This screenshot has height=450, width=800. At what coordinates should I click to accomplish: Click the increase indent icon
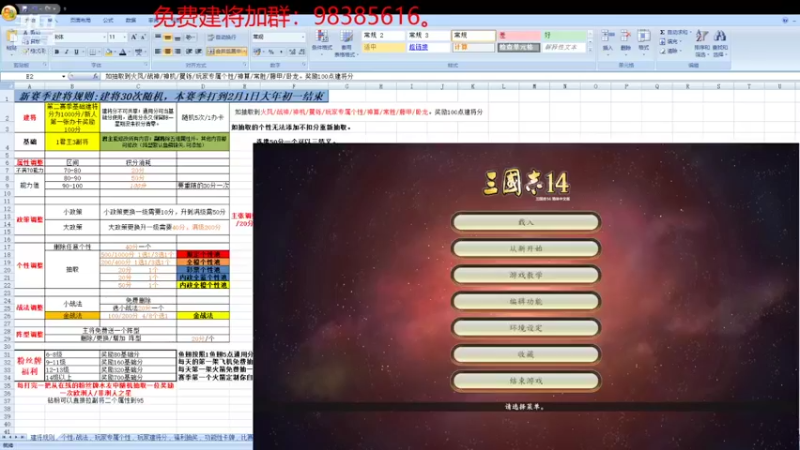[x=198, y=52]
